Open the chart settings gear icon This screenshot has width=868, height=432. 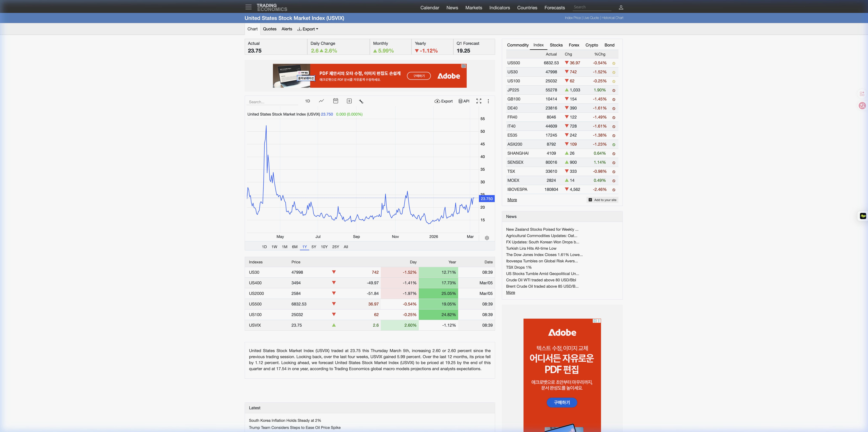[487, 238]
